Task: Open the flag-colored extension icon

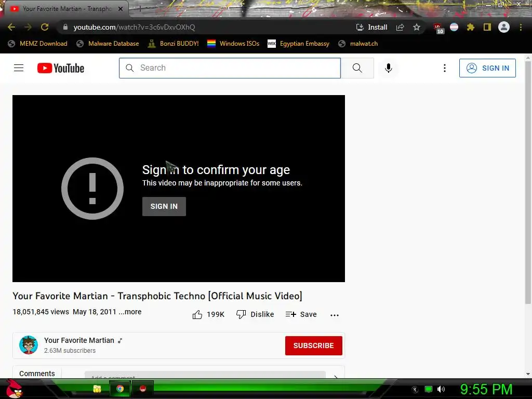Action: click(x=454, y=27)
